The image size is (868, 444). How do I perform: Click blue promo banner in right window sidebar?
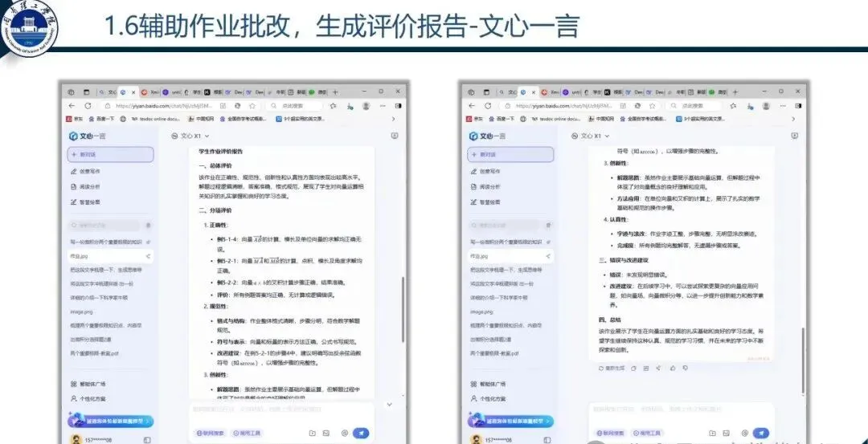coord(510,421)
